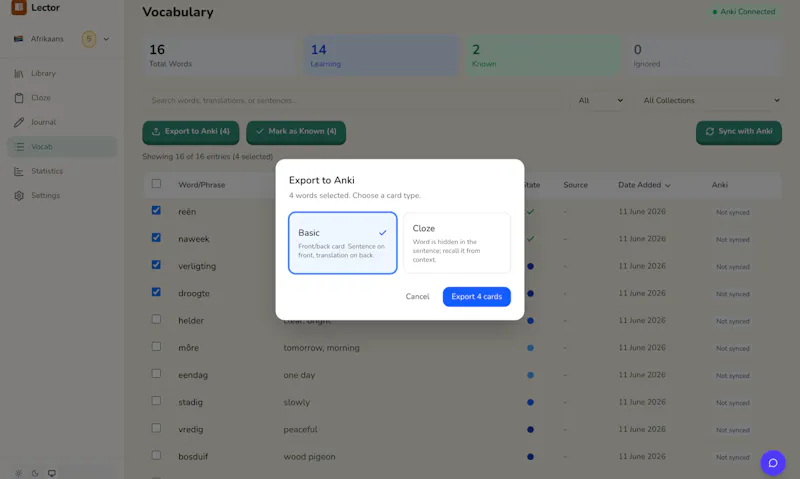Open Cloze from the sidebar

pos(62,98)
